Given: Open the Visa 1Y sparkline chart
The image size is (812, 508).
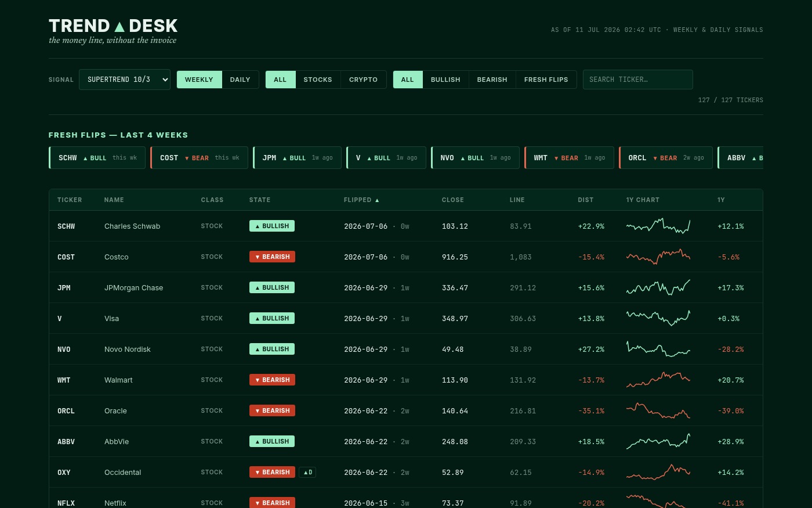Looking at the screenshot, I should 658,318.
